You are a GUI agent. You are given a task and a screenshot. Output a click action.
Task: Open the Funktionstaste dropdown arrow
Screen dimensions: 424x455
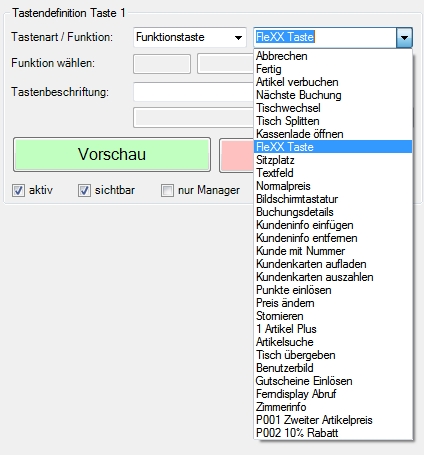point(238,37)
